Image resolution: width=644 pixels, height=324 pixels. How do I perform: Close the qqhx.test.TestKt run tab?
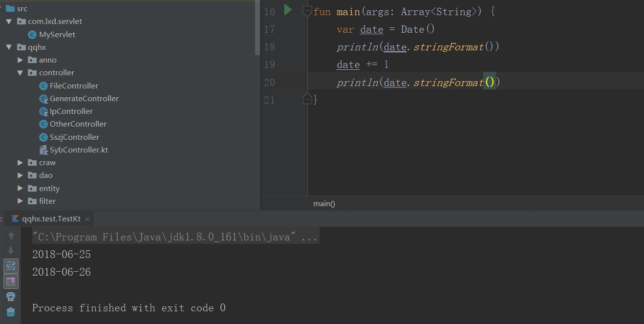click(87, 219)
